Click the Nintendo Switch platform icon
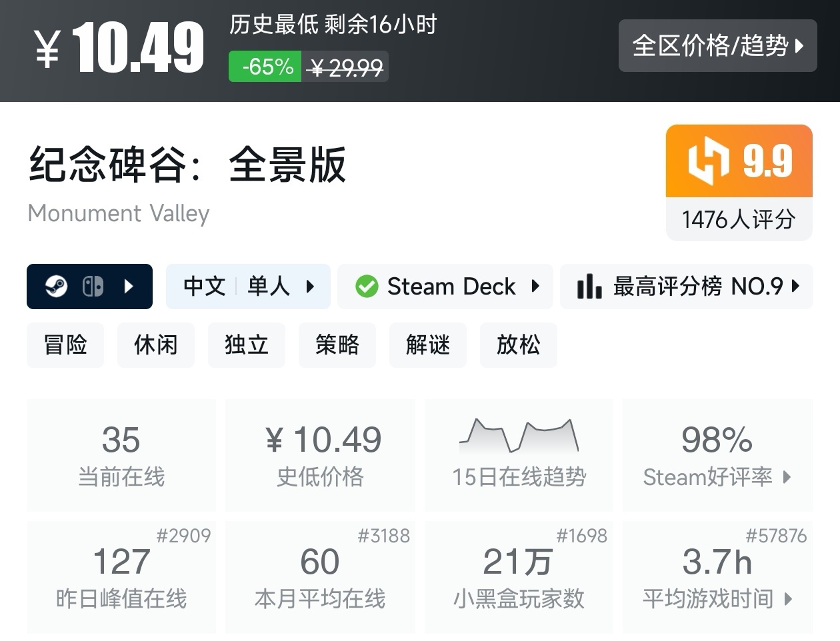The image size is (840, 641). click(x=93, y=287)
